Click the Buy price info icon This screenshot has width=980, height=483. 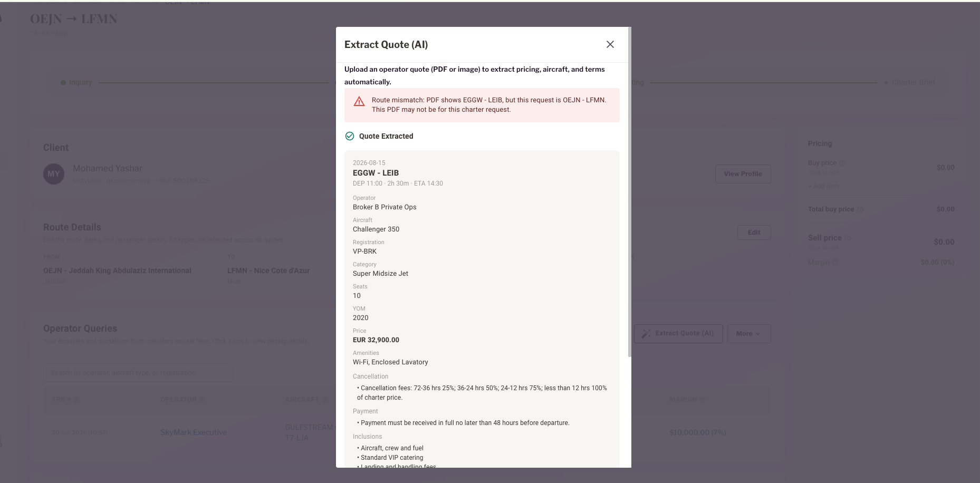point(842,163)
